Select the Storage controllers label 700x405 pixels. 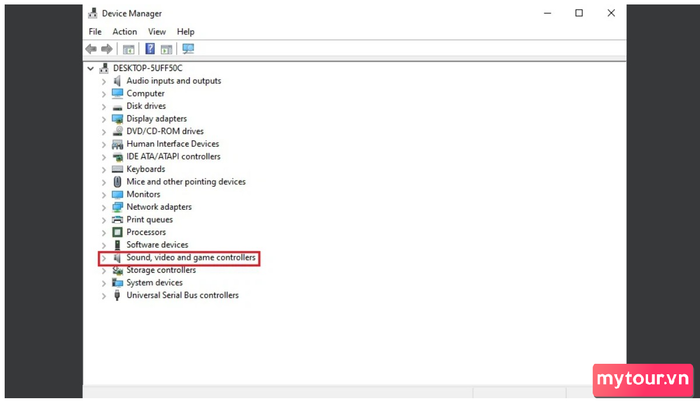pyautogui.click(x=161, y=270)
